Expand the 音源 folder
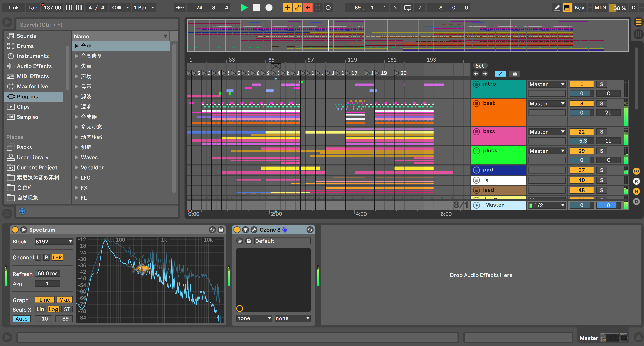 (x=77, y=46)
